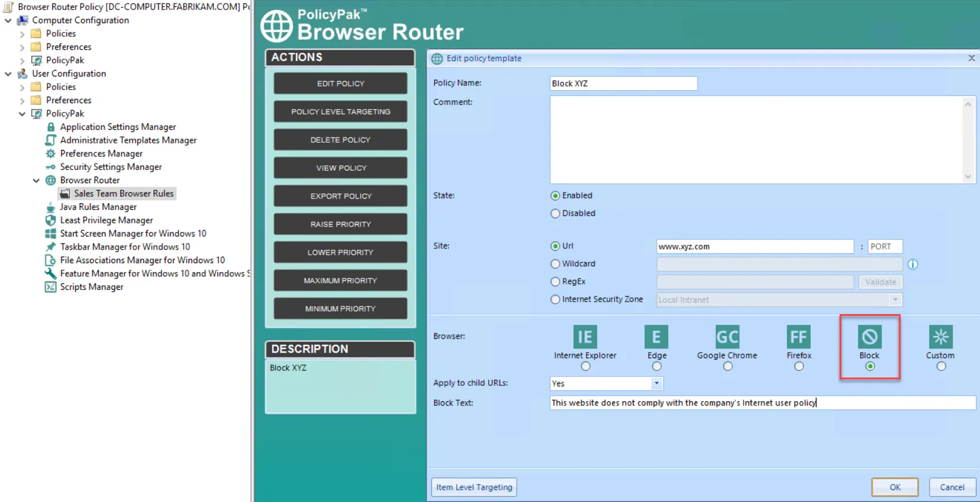
Task: Choose the Internet Explorer browser radio button
Action: tap(585, 366)
